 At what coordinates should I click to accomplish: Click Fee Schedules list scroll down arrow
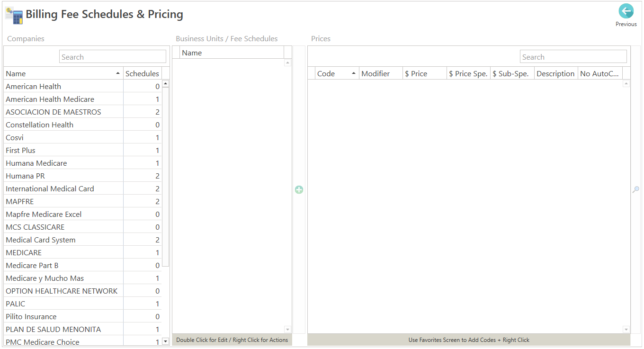pyautogui.click(x=287, y=329)
